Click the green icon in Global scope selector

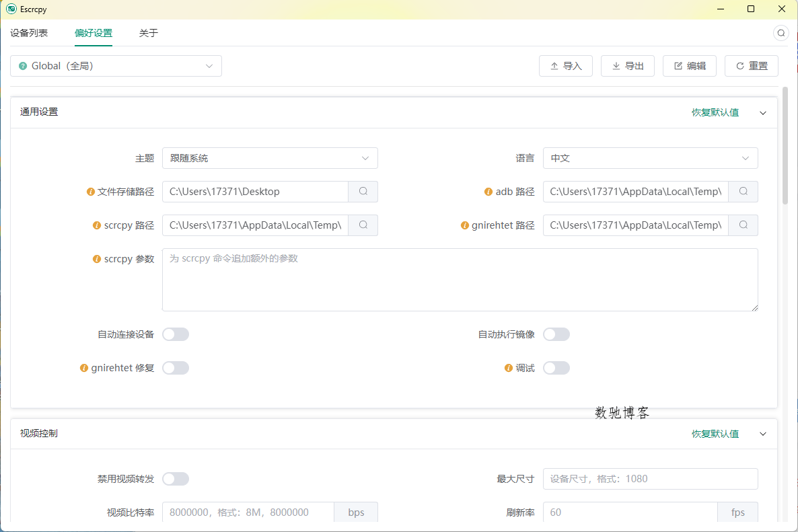point(23,66)
